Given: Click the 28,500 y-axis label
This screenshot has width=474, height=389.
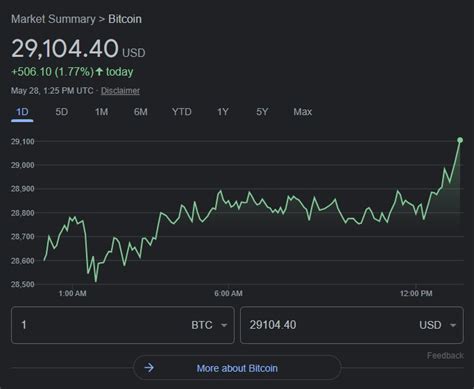Looking at the screenshot, I should pyautogui.click(x=23, y=284).
